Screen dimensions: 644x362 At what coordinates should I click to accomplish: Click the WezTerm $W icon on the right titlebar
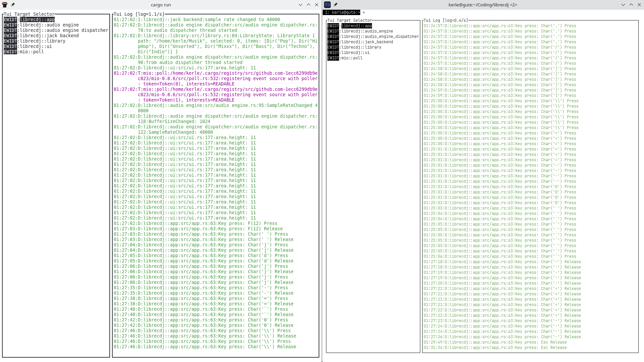327,5
